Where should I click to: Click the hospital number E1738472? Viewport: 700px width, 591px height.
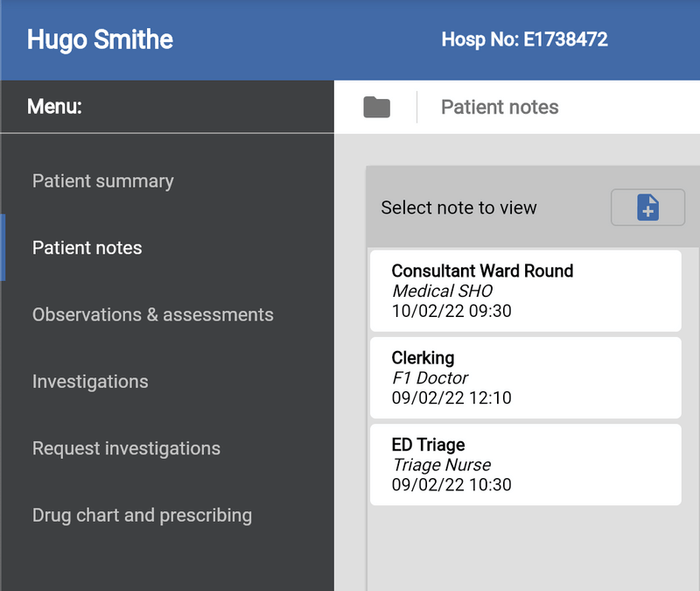pos(525,40)
